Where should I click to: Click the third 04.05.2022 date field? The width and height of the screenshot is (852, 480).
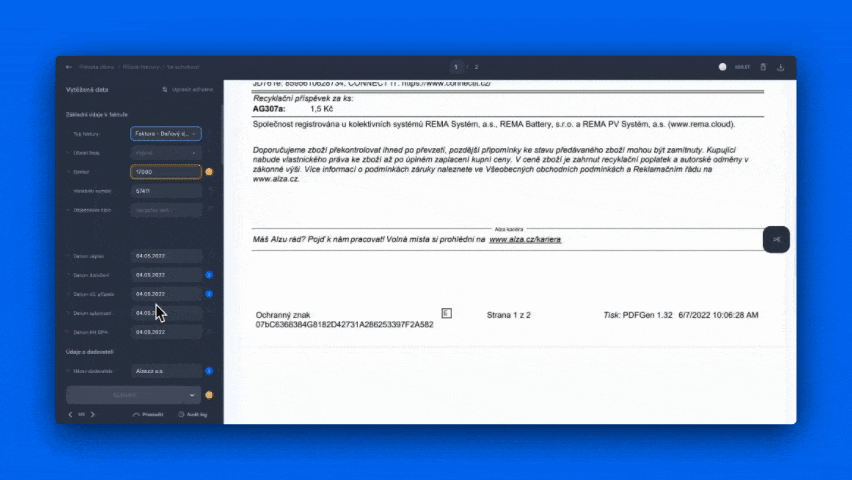[166, 294]
